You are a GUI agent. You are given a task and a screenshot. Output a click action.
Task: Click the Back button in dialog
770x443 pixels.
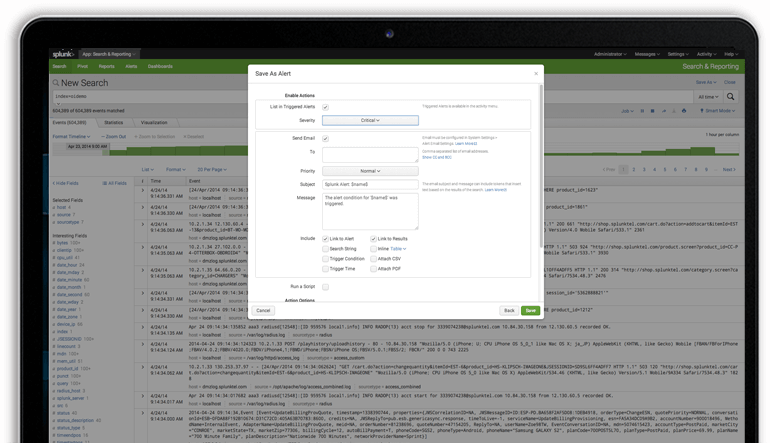click(509, 310)
